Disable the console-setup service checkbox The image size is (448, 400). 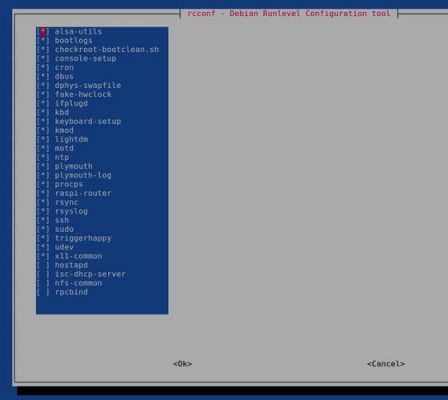click(43, 59)
